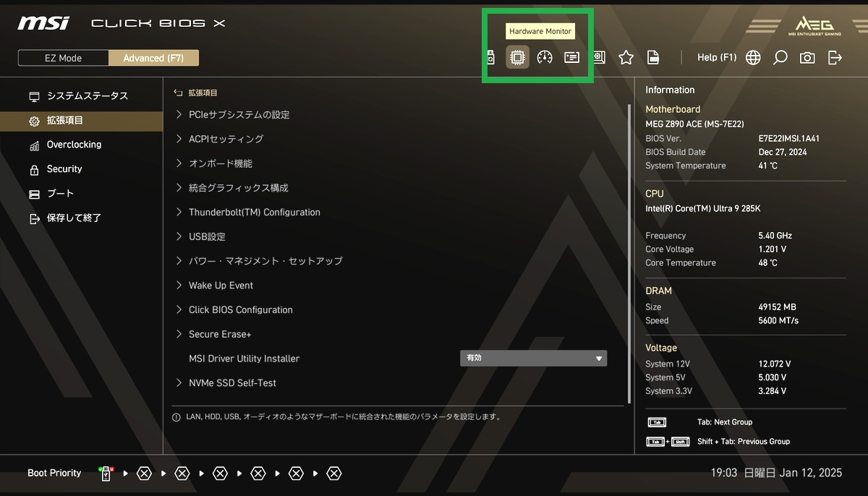Click the Boot Priority label
The height and width of the screenshot is (496, 868).
click(x=54, y=473)
